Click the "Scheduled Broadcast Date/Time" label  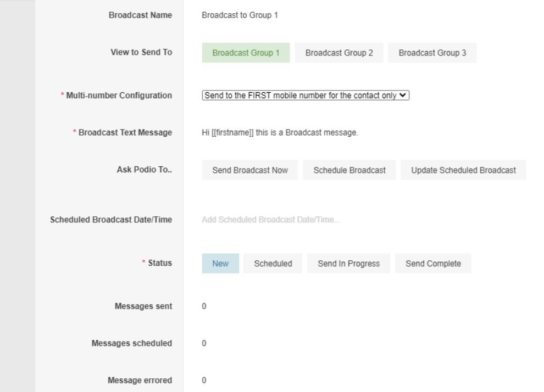click(111, 220)
